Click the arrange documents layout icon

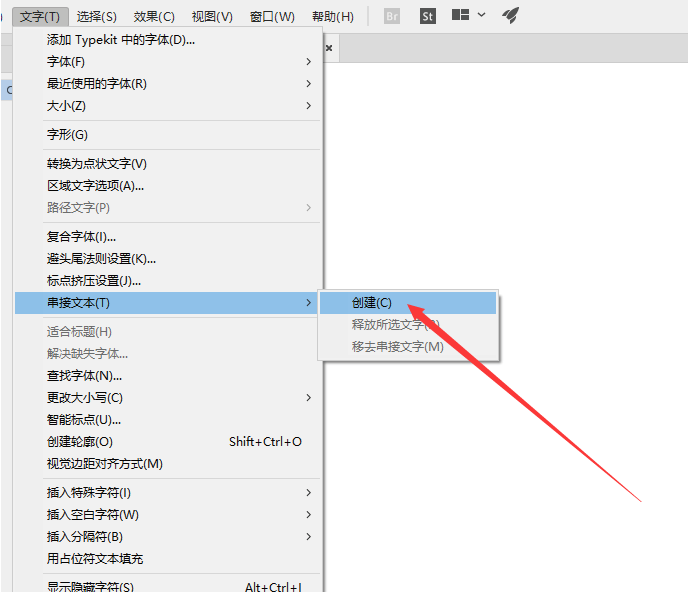point(460,15)
